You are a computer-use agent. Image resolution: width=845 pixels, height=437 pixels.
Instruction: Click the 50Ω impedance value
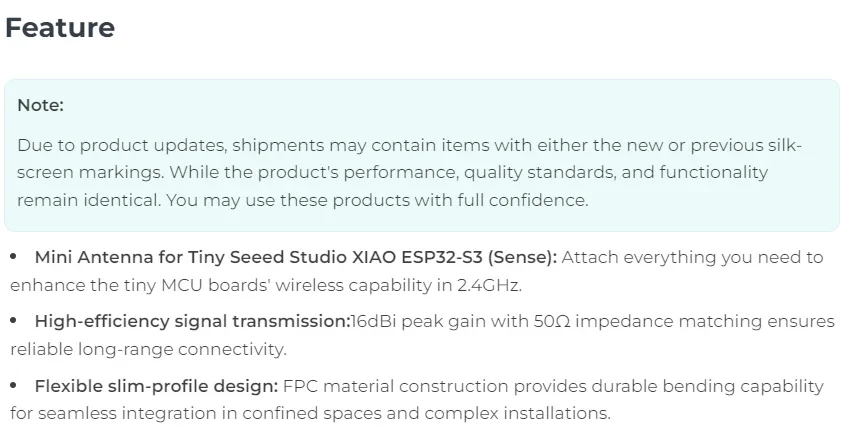pos(552,322)
